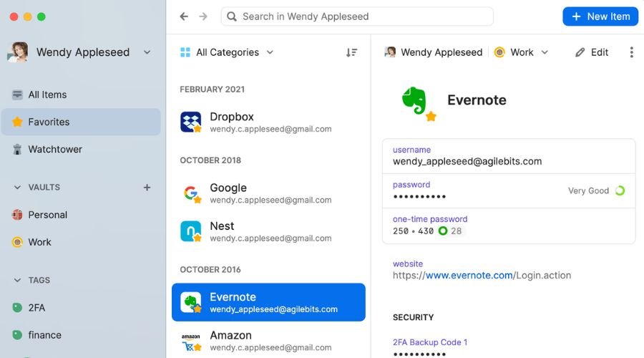Select the Evernote login item
Screen dimensions: 644x358
pyautogui.click(x=268, y=303)
